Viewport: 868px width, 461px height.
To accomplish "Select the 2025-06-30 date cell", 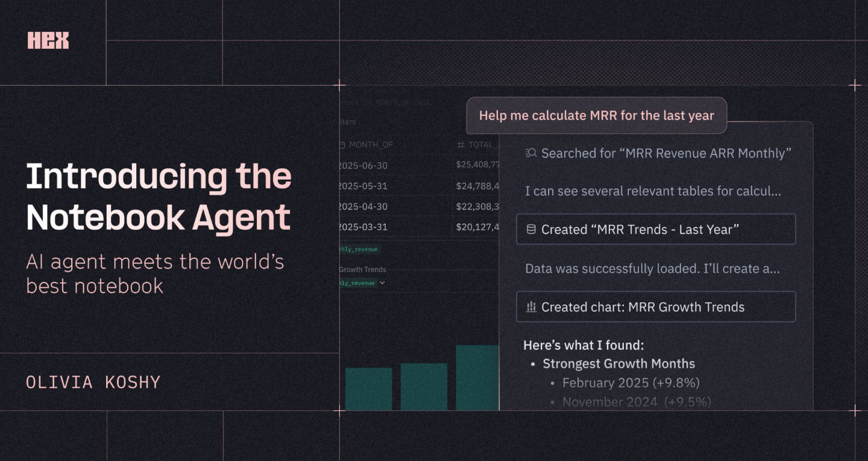I will [363, 165].
